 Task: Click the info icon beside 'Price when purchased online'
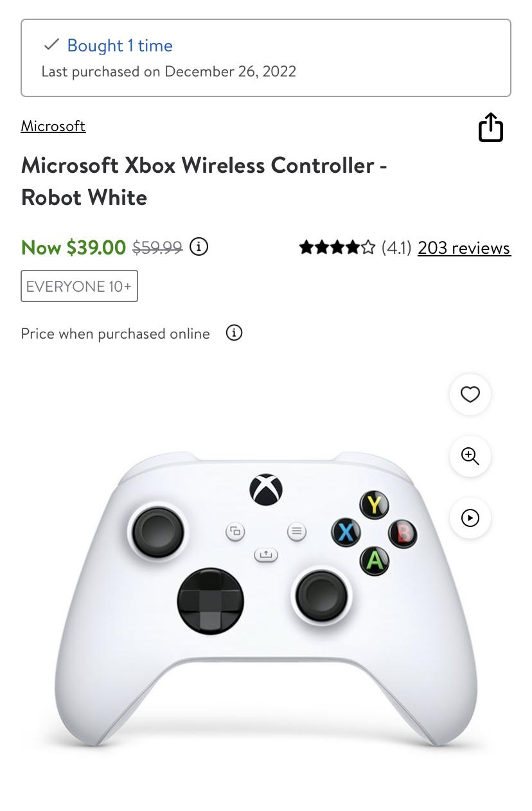point(234,333)
